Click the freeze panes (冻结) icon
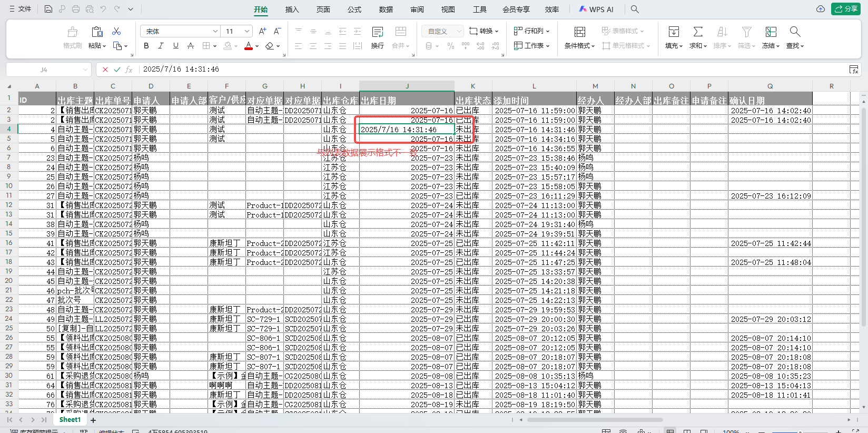The image size is (868, 433). [771, 32]
